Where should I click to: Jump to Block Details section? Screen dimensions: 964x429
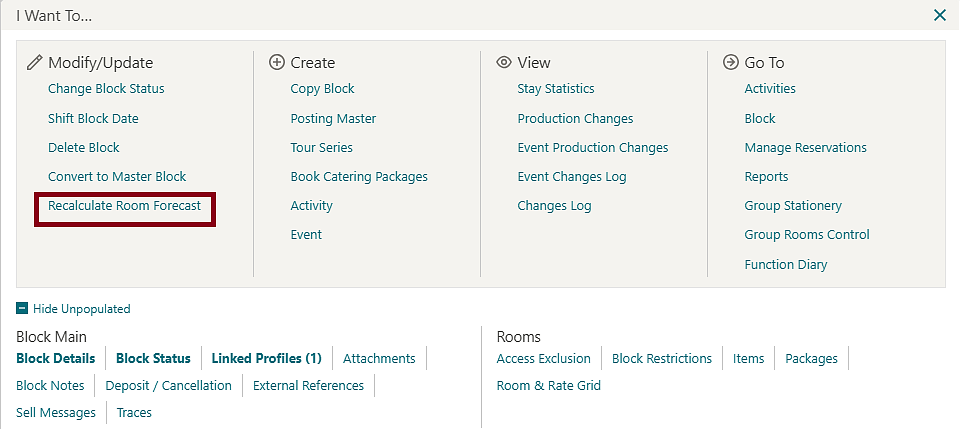(x=56, y=358)
